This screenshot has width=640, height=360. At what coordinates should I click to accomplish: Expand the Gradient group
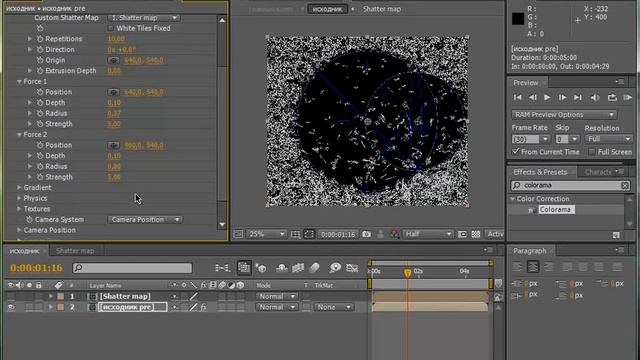[x=19, y=188]
